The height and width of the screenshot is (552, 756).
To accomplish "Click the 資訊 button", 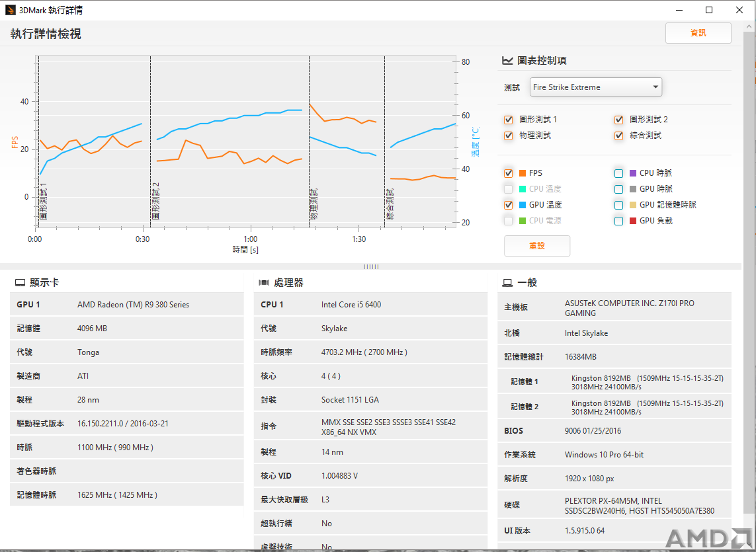I will [x=698, y=33].
